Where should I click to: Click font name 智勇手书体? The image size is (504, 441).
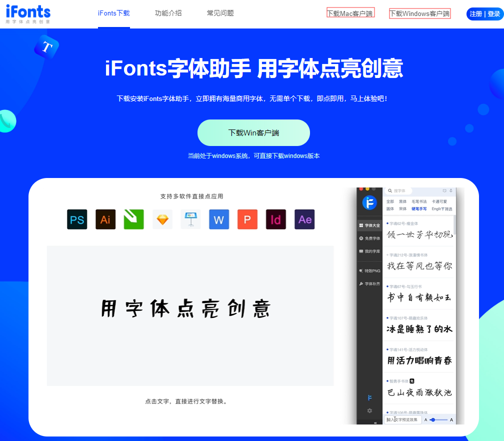[x=399, y=381]
